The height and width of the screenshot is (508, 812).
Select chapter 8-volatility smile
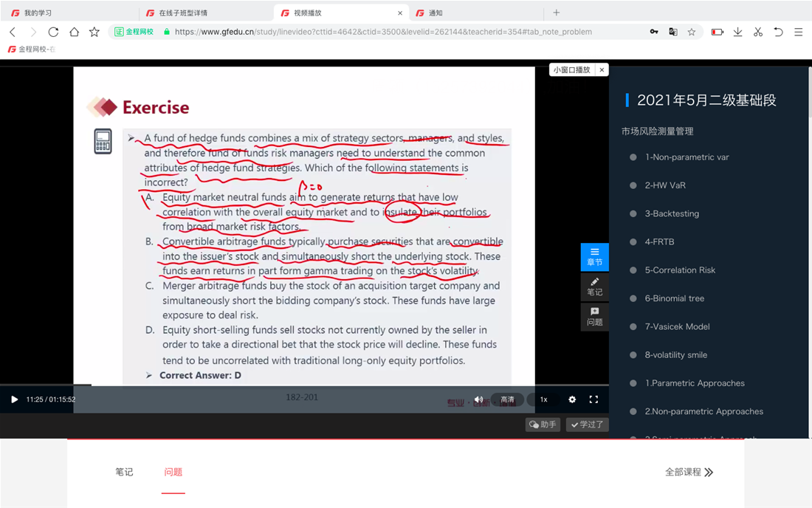coord(675,354)
